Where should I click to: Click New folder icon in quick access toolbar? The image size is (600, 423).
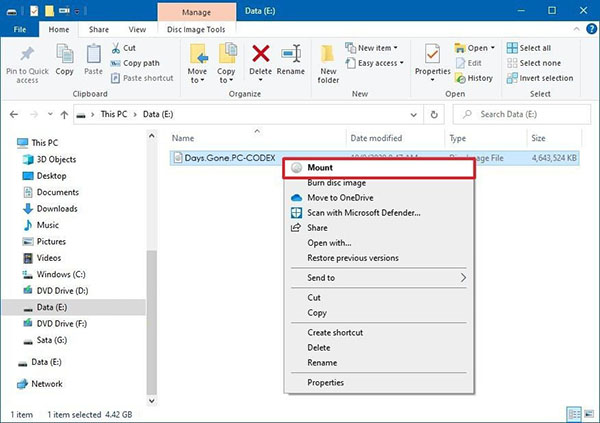pyautogui.click(x=49, y=11)
